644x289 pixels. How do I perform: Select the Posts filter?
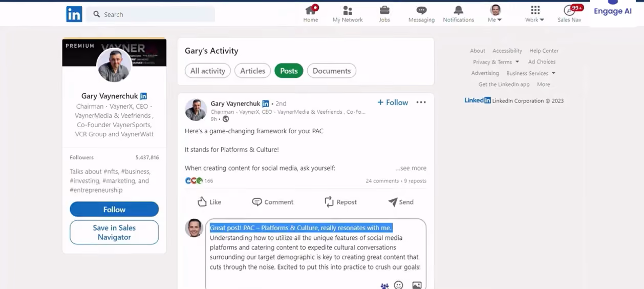pos(289,71)
